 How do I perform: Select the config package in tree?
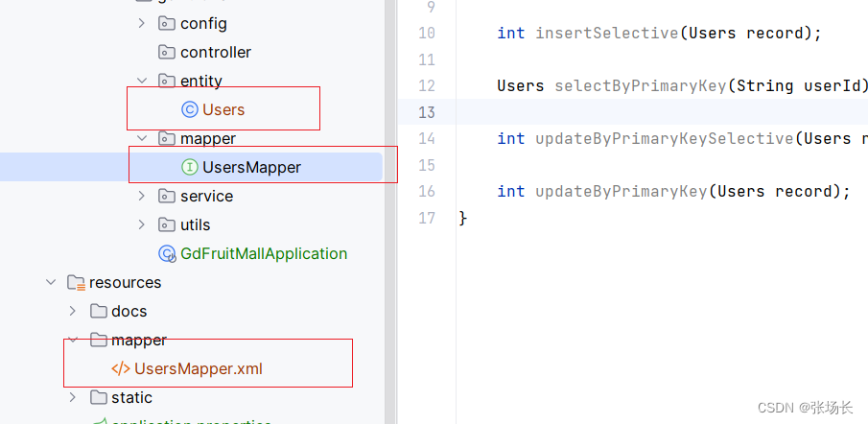point(203,24)
